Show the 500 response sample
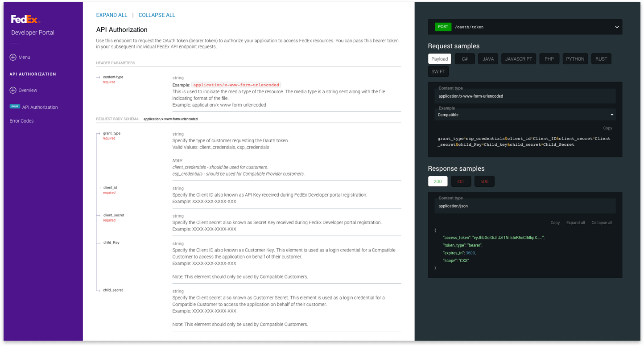Screen dimensions: 644x346 pyautogui.click(x=484, y=181)
